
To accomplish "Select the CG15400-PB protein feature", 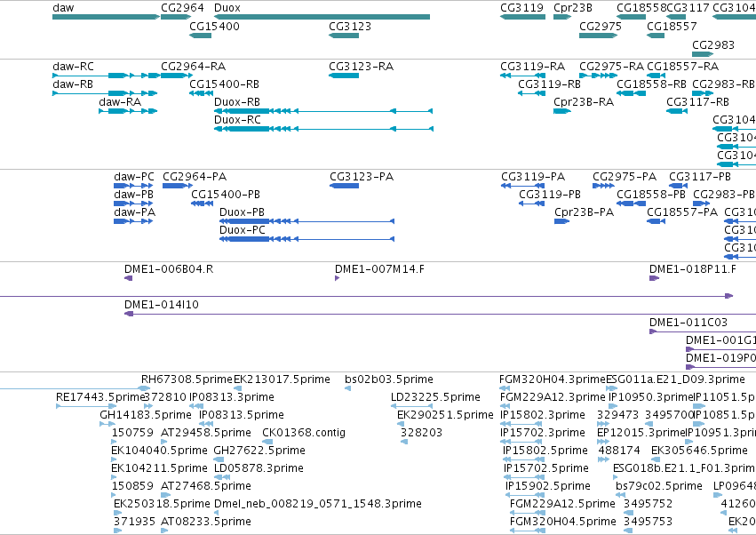I will point(202,204).
